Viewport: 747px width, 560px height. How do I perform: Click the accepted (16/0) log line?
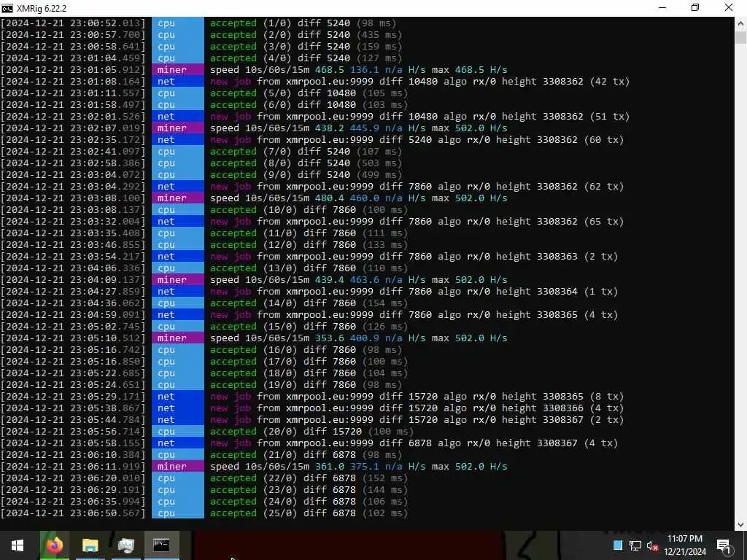click(x=201, y=349)
